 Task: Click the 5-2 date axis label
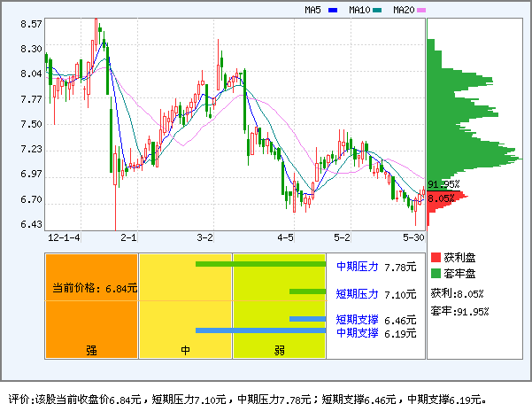[342, 237]
